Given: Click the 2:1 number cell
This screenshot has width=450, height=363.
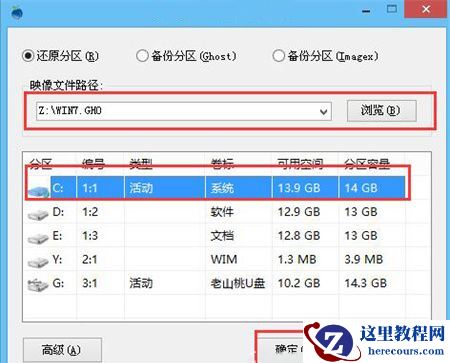Looking at the screenshot, I should coord(90,259).
